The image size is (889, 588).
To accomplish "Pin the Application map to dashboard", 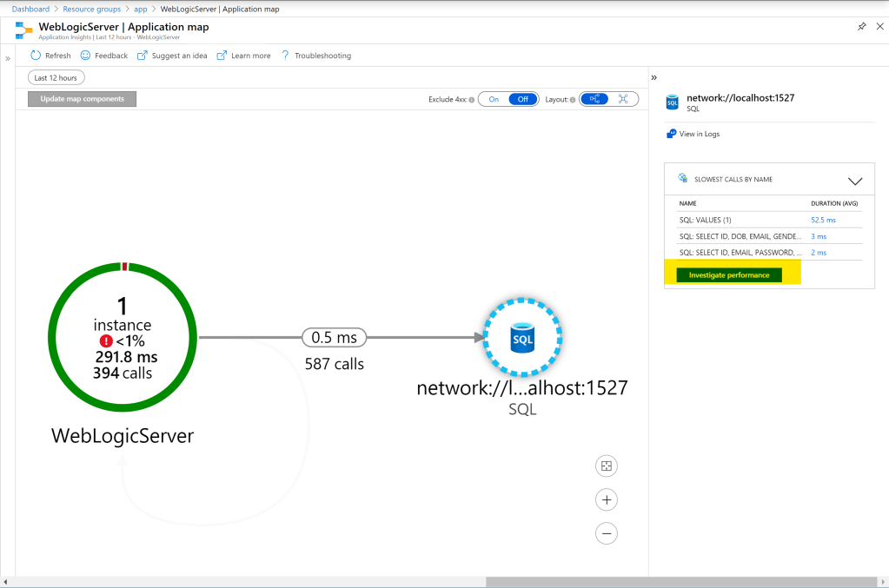I will [x=861, y=27].
